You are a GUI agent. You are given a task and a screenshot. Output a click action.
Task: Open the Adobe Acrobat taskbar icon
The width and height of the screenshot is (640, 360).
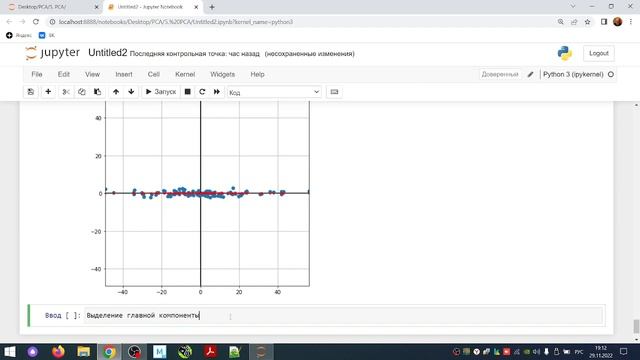tap(210, 351)
